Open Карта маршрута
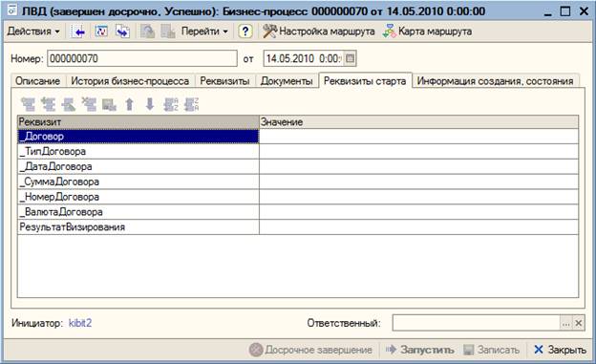 [x=427, y=32]
